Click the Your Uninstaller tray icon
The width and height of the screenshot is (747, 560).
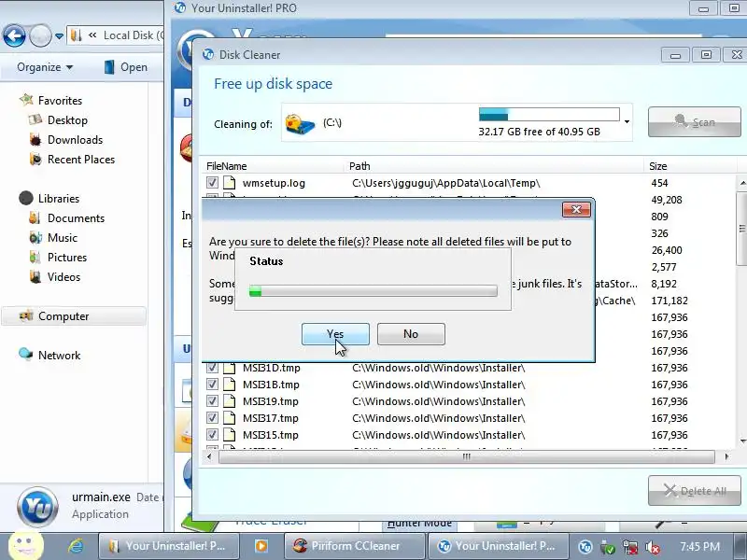(x=585, y=547)
